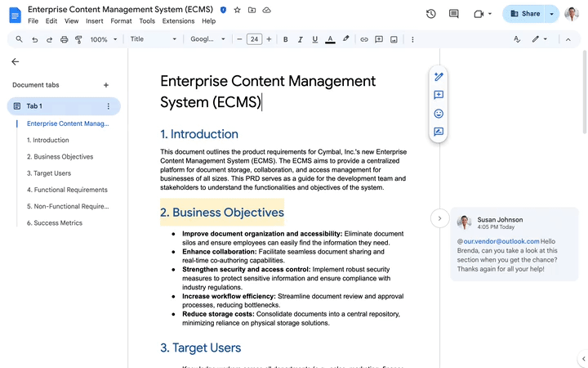This screenshot has width=588, height=368.
Task: Open Tab 1 options menu
Action: (x=109, y=106)
